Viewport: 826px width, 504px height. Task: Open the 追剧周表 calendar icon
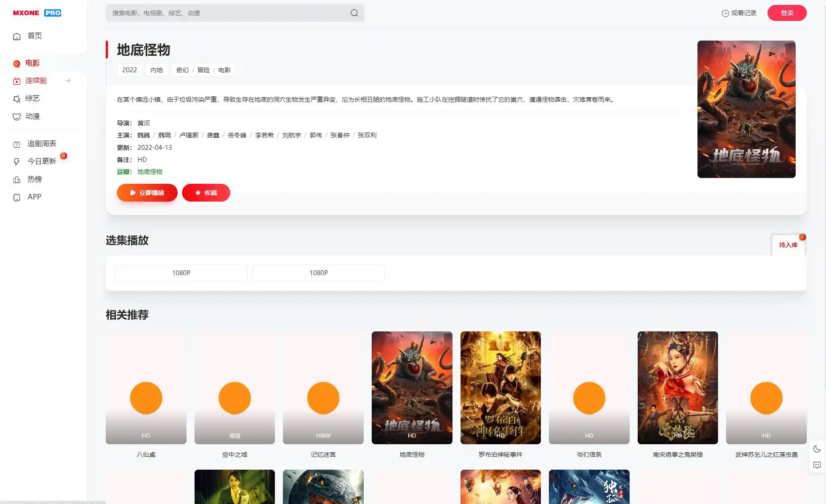(x=17, y=143)
